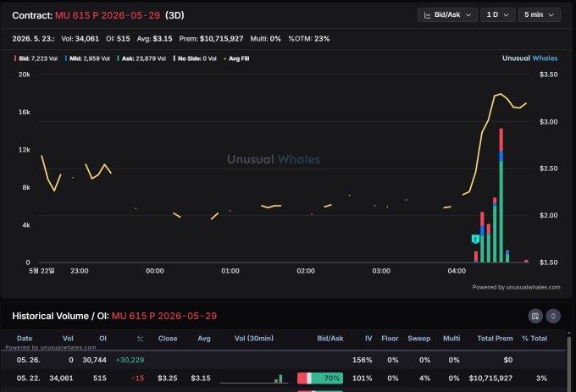This screenshot has height=392, width=576.
Task: Click the table's vertical scrollbar
Action: (569, 363)
